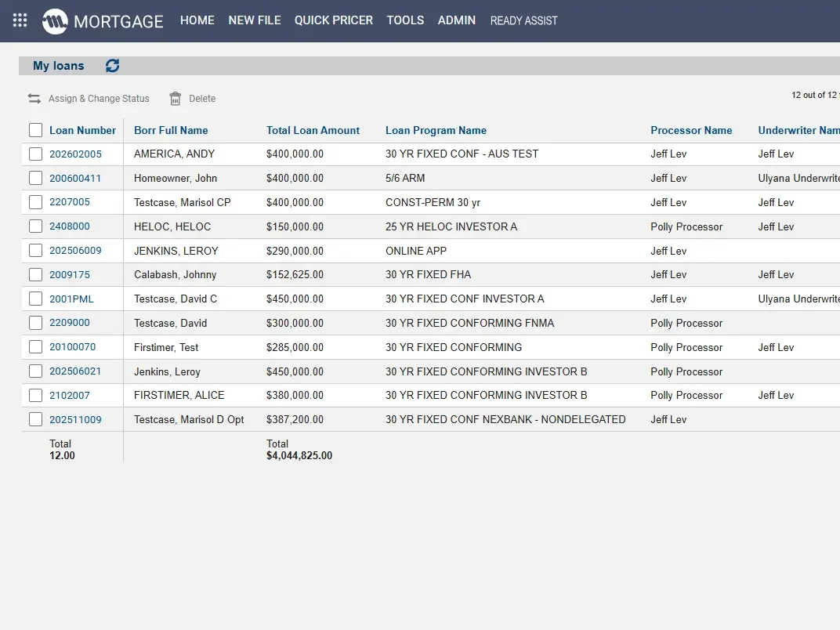The image size is (840, 630).
Task: Sort by Loan Number column header
Action: coord(82,130)
